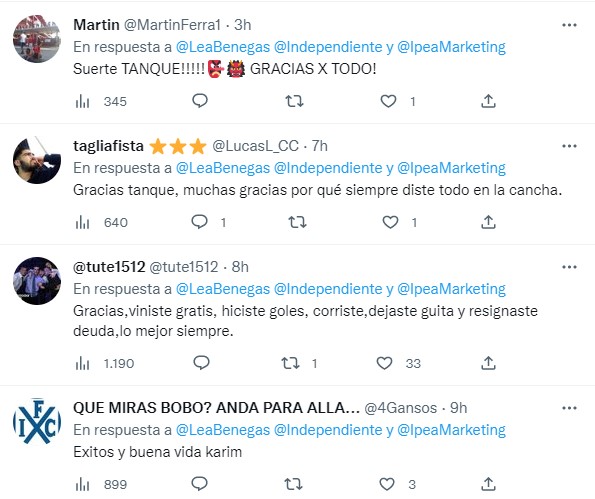Retweet tagliafista's "Gracias tanque" tweet
This screenshot has width=595, height=499.
click(x=297, y=222)
